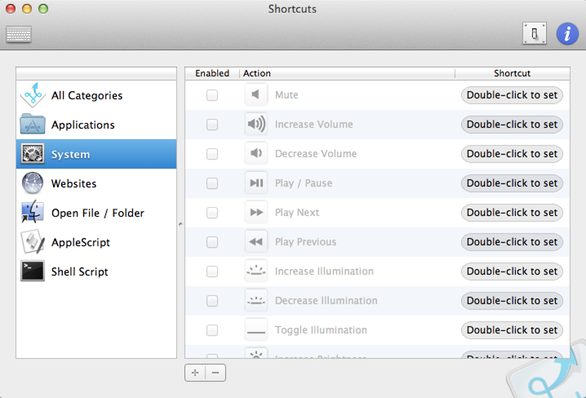
Task: Click the Increase Volume shortcut button
Action: pyautogui.click(x=512, y=124)
